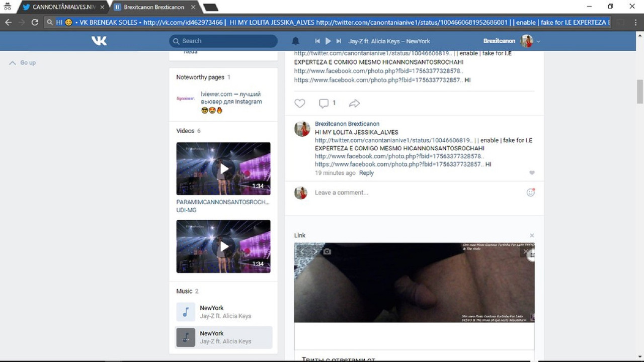Open the notifications bell
The height and width of the screenshot is (362, 644).
coord(296,41)
